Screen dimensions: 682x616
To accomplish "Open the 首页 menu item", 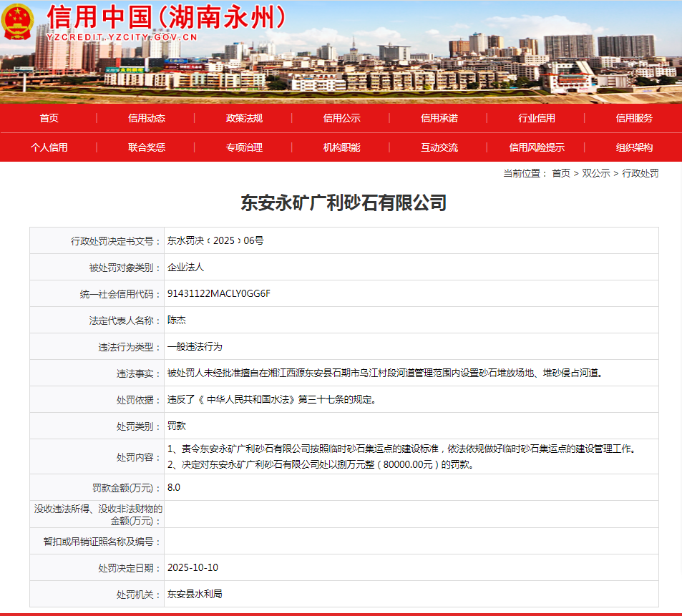I will (x=49, y=118).
